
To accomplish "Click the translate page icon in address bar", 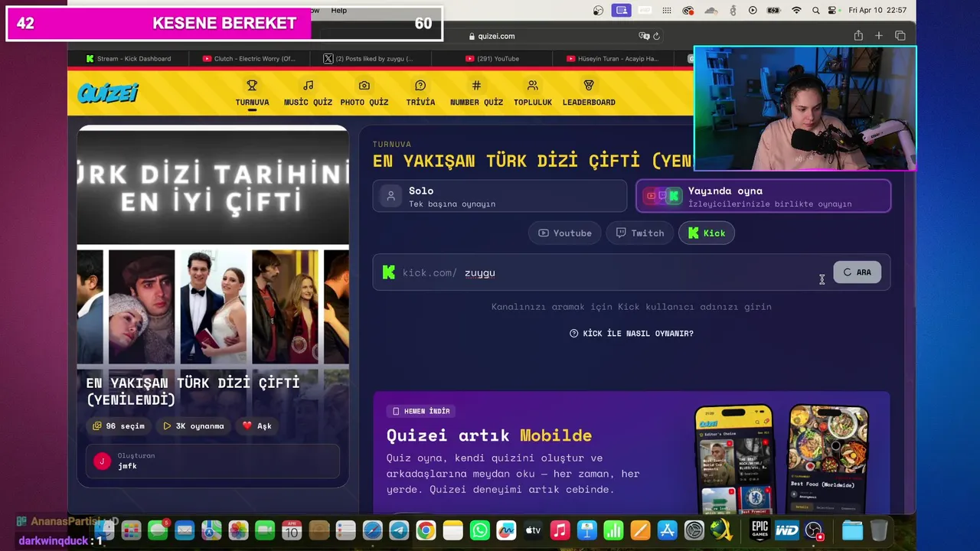I will point(645,36).
